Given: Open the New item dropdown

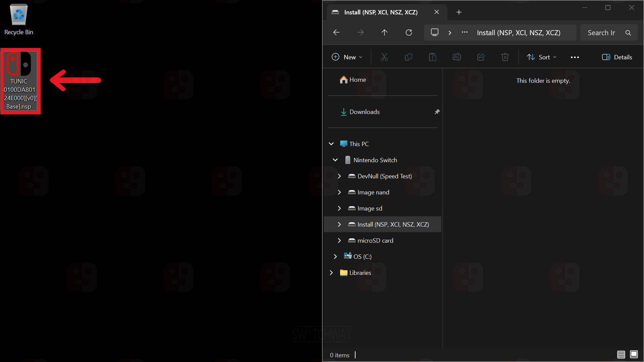Looking at the screenshot, I should pos(347,57).
